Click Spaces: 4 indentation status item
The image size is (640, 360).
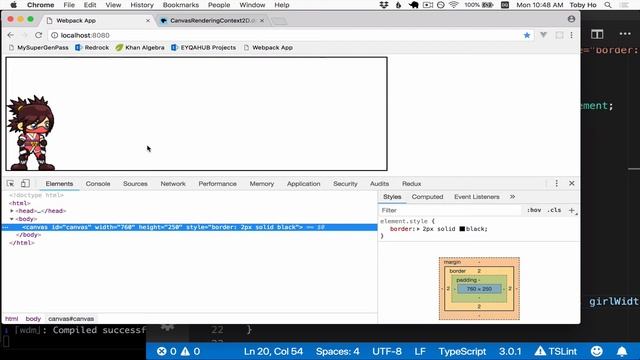tap(338, 351)
